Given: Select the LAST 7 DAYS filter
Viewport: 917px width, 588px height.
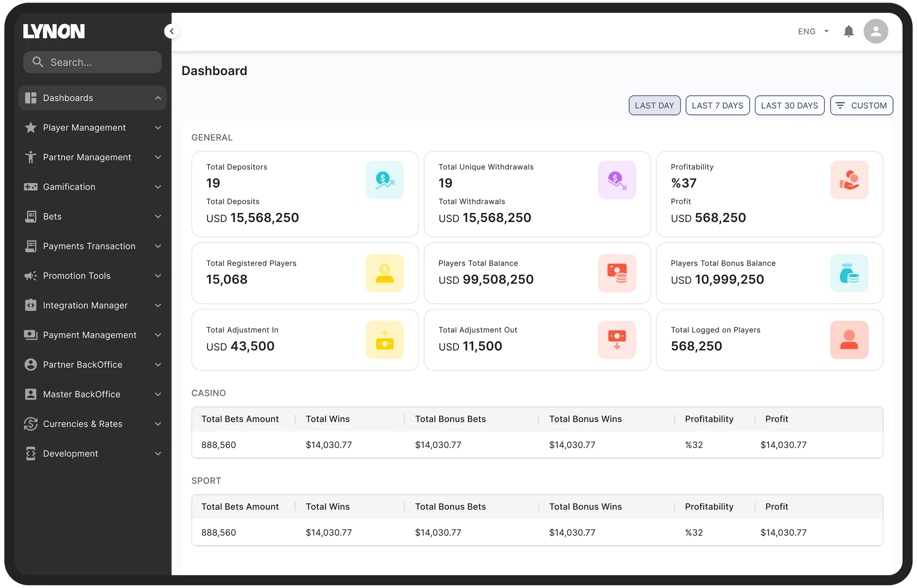Looking at the screenshot, I should coord(717,105).
